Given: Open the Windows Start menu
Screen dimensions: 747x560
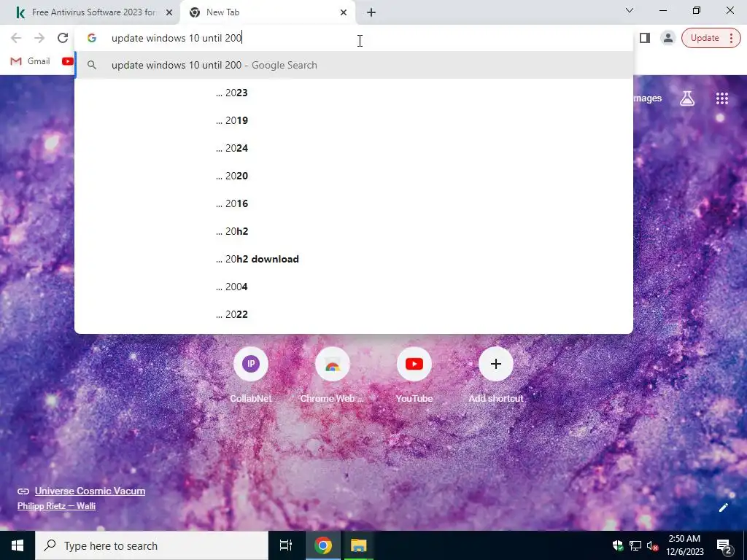Looking at the screenshot, I should pos(18,545).
